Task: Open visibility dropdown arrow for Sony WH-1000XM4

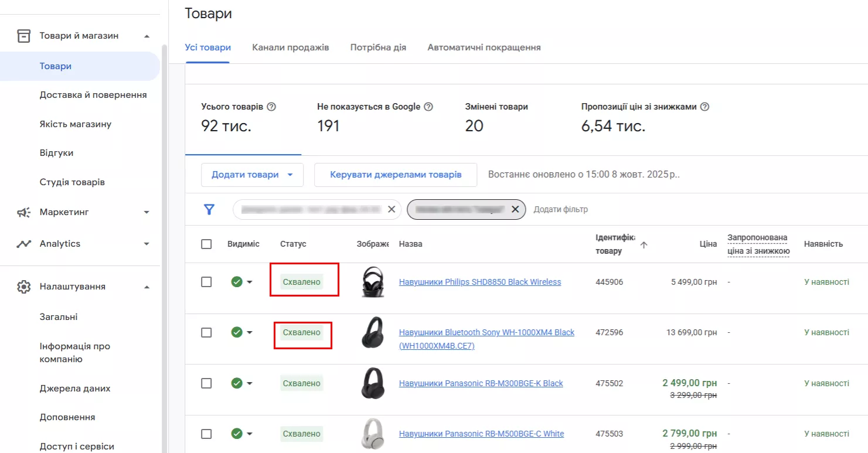Action: click(x=250, y=333)
